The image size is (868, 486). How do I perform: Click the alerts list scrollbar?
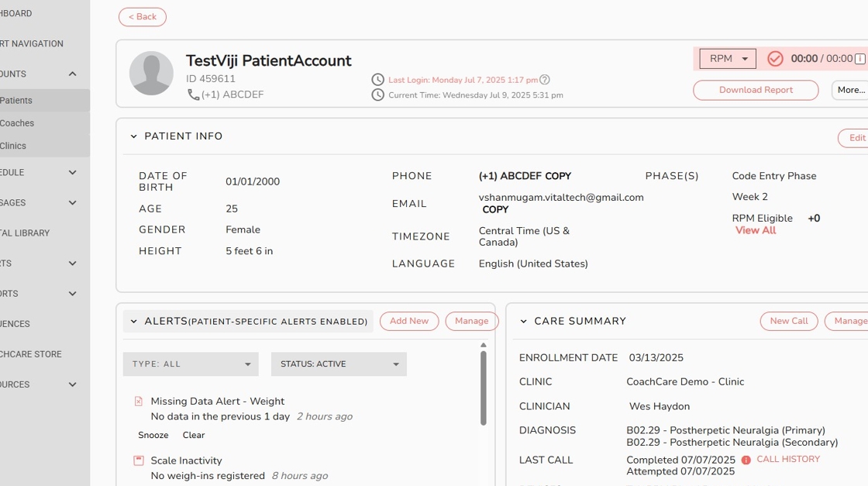pyautogui.click(x=484, y=388)
